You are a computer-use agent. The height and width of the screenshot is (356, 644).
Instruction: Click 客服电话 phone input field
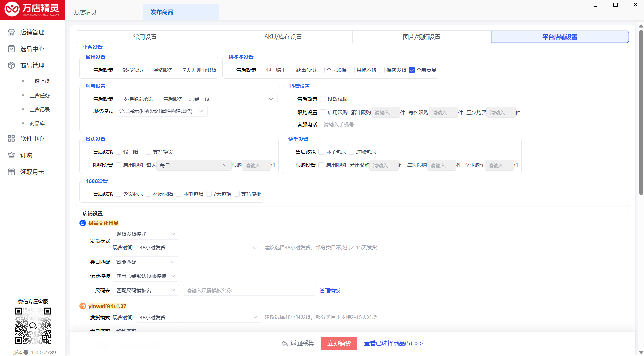click(366, 124)
